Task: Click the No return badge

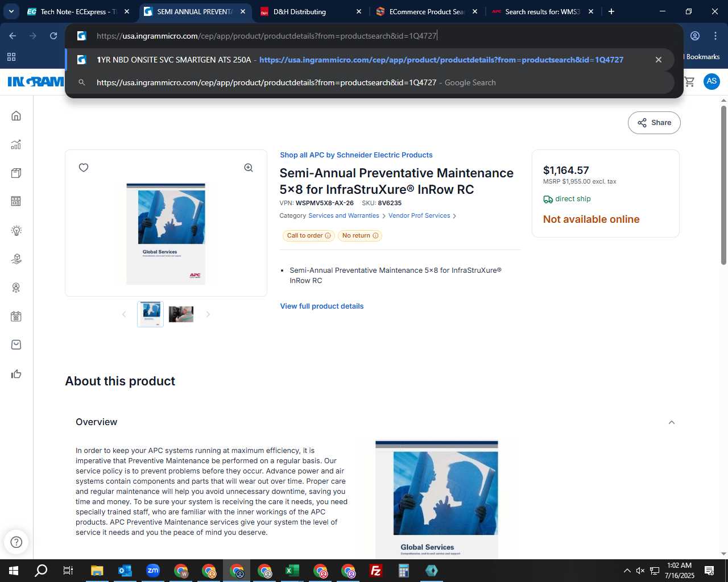Action: pos(360,236)
